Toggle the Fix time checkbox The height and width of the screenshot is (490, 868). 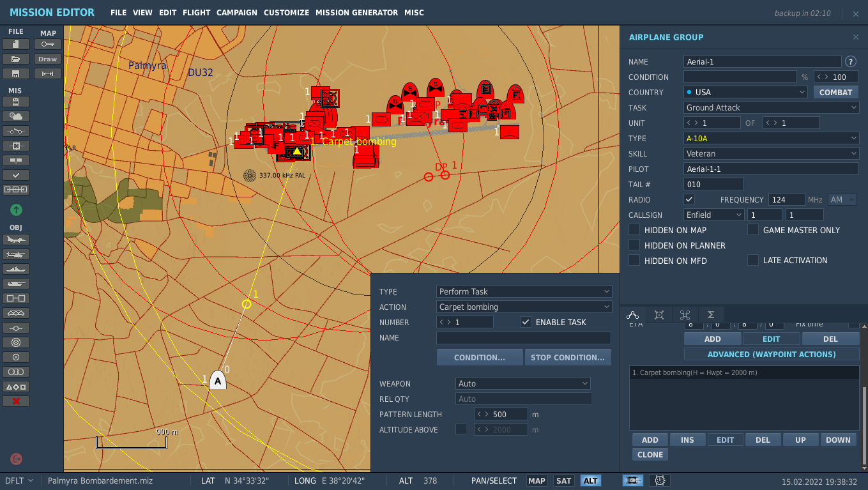[x=853, y=325]
